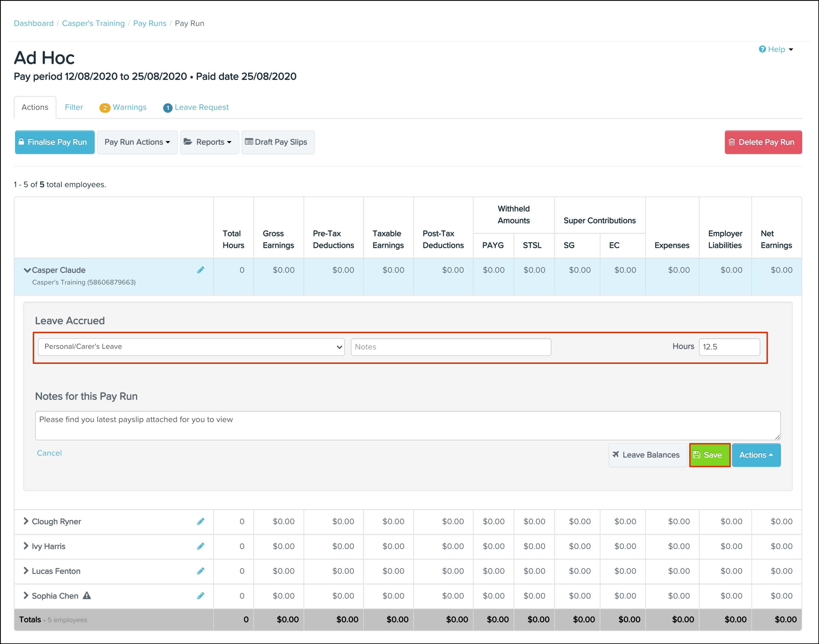Switch to the Leave Request tab
This screenshot has width=819, height=644.
coord(196,107)
